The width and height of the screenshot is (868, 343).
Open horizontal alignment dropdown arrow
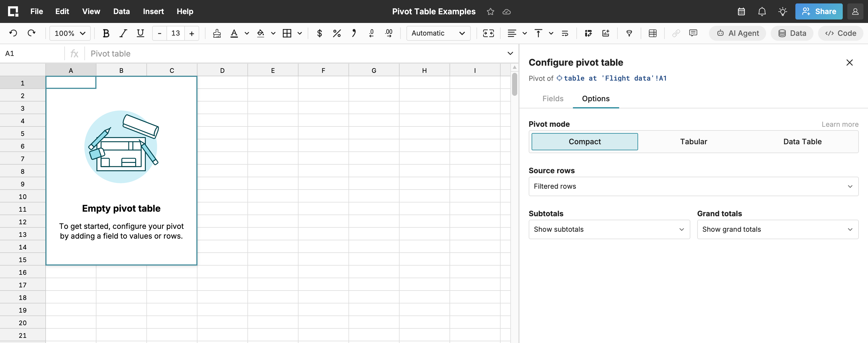[525, 33]
